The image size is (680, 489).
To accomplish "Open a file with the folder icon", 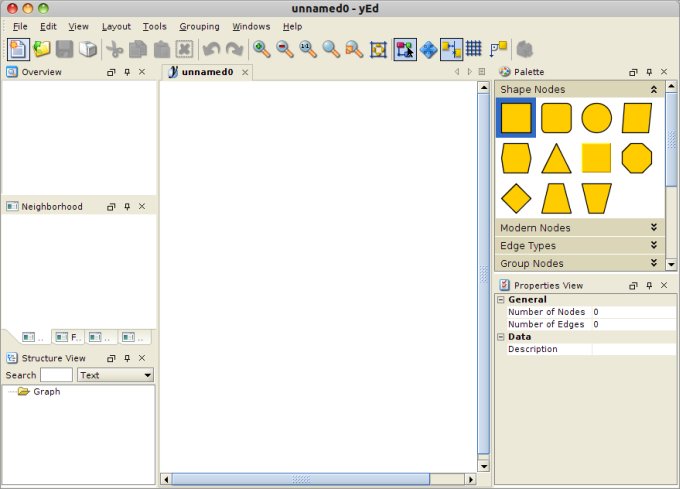I will [42, 49].
